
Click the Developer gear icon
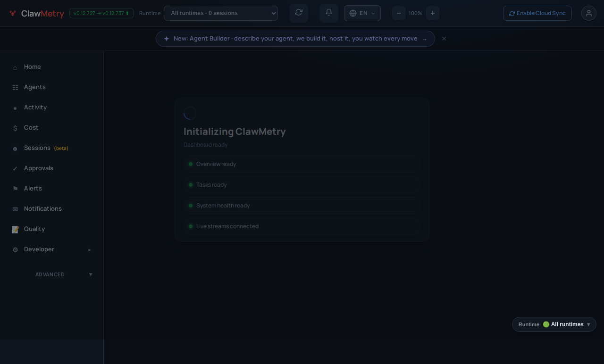15,250
